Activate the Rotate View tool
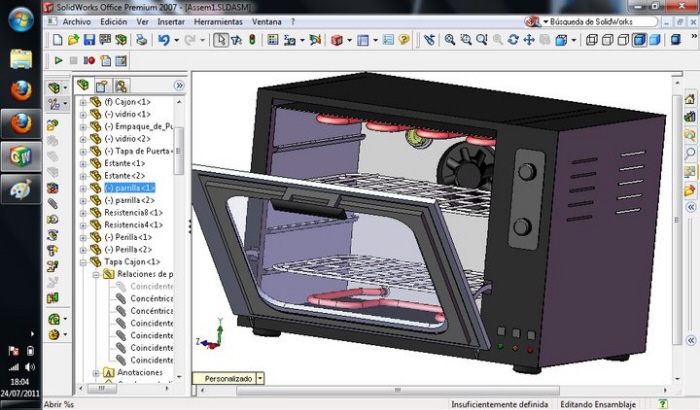The width and height of the screenshot is (700, 410). (x=513, y=40)
